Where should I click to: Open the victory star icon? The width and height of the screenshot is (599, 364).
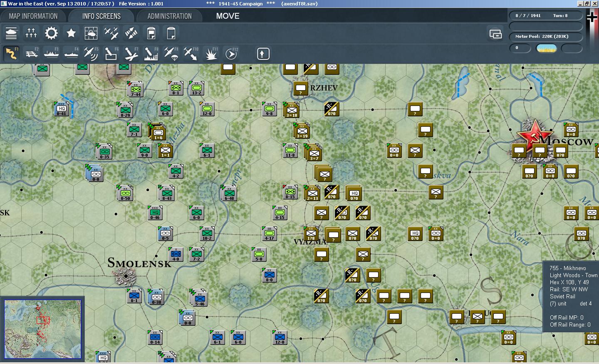coord(71,33)
